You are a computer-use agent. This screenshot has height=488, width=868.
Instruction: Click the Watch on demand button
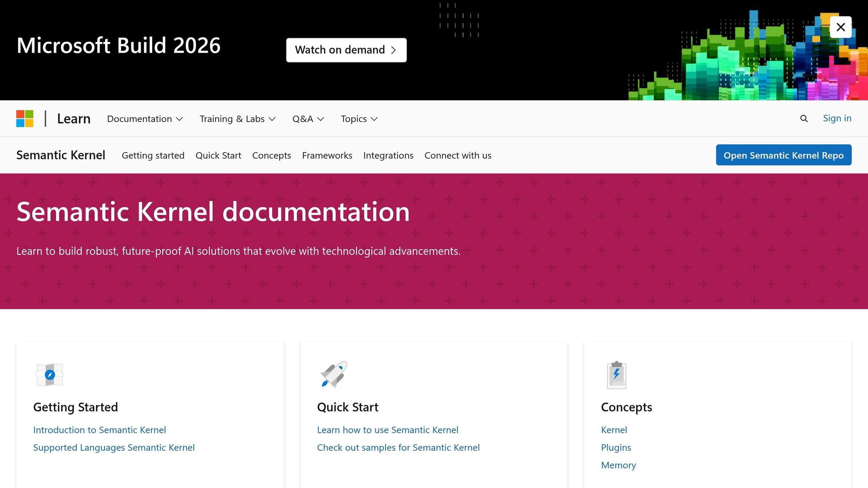346,50
